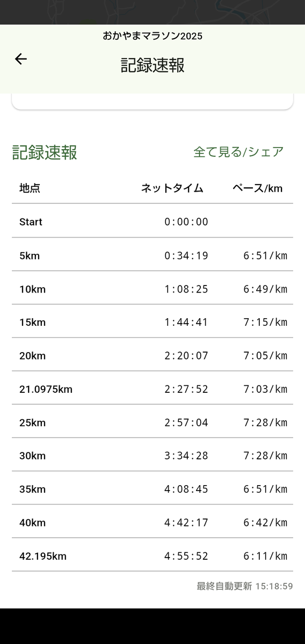The width and height of the screenshot is (305, 644).
Task: Click the finish time 4:55:52
Action: [x=186, y=556]
